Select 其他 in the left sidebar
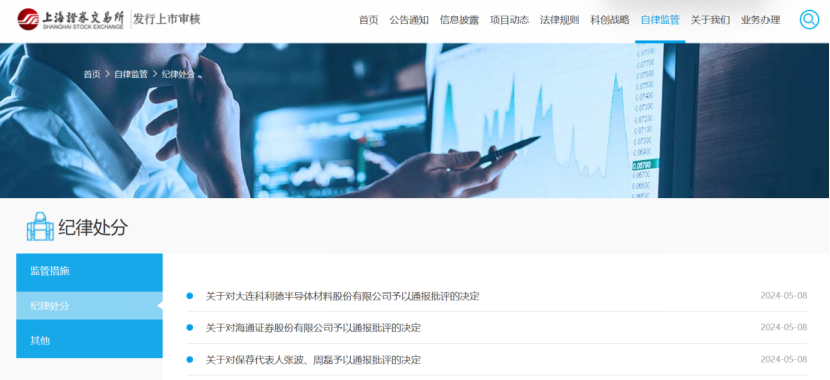 (89, 340)
